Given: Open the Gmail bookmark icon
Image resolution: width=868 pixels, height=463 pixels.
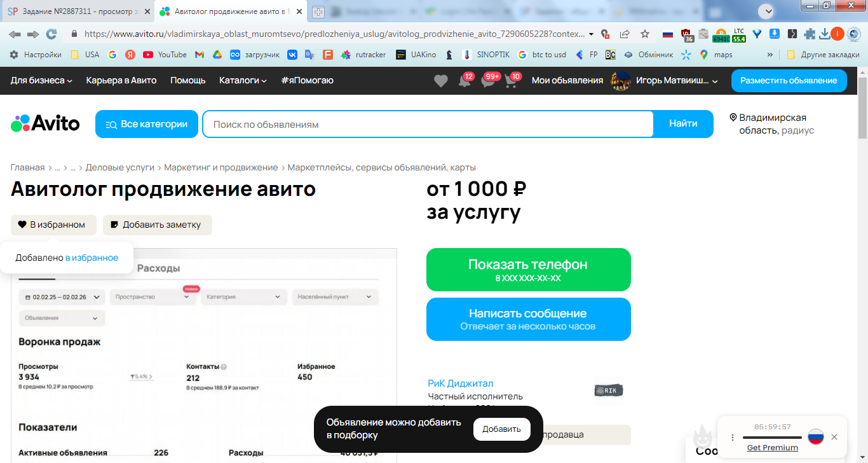Looking at the screenshot, I should pyautogui.click(x=199, y=55).
